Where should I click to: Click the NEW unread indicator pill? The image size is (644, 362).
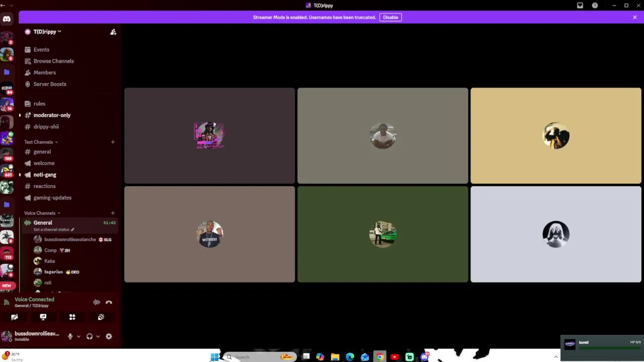coord(7,286)
